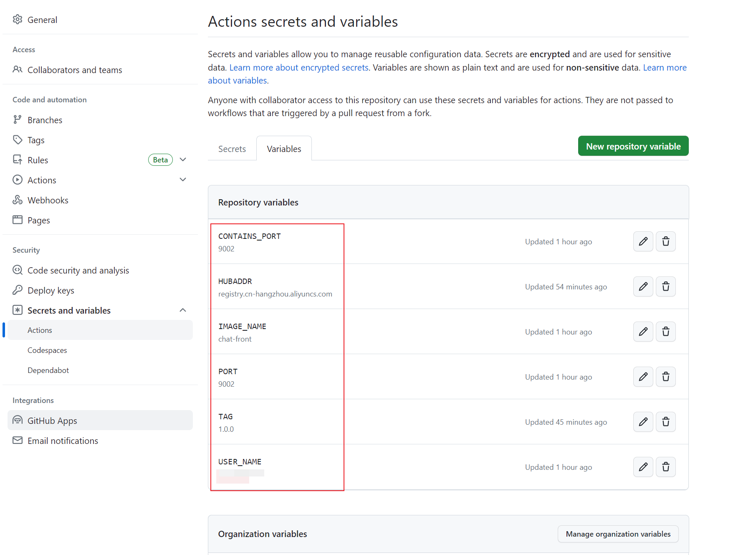Select the Variables tab
This screenshot has width=756, height=555.
(x=284, y=149)
